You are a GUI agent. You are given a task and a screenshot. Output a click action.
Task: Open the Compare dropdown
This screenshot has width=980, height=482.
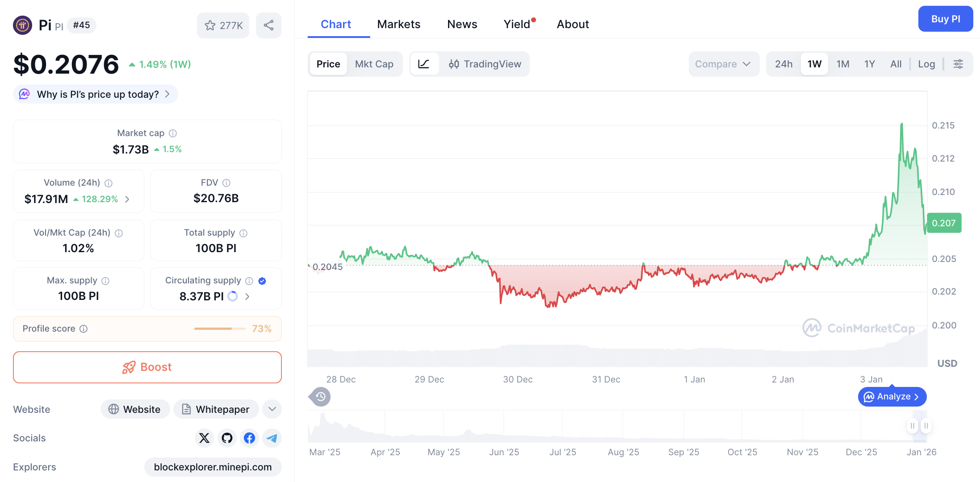723,64
